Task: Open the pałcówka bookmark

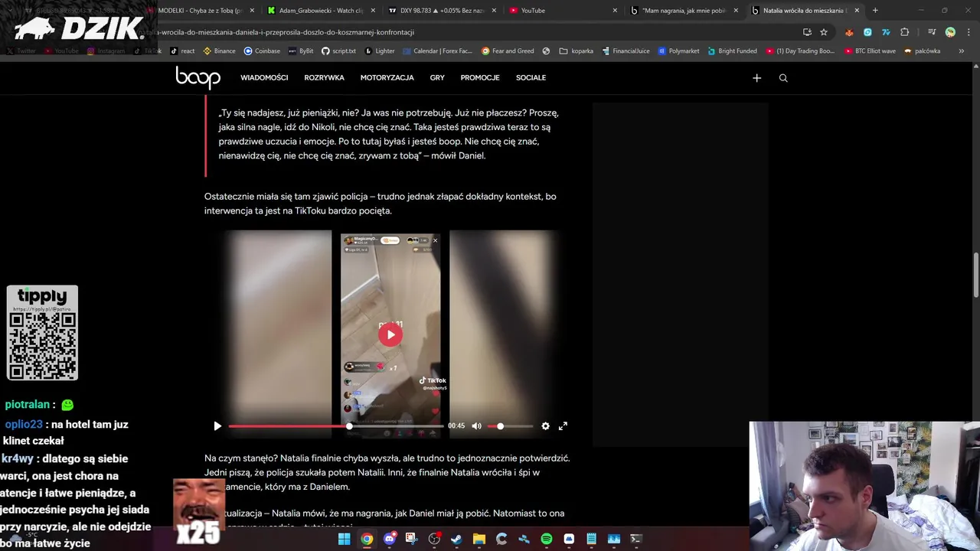Action: tap(922, 51)
